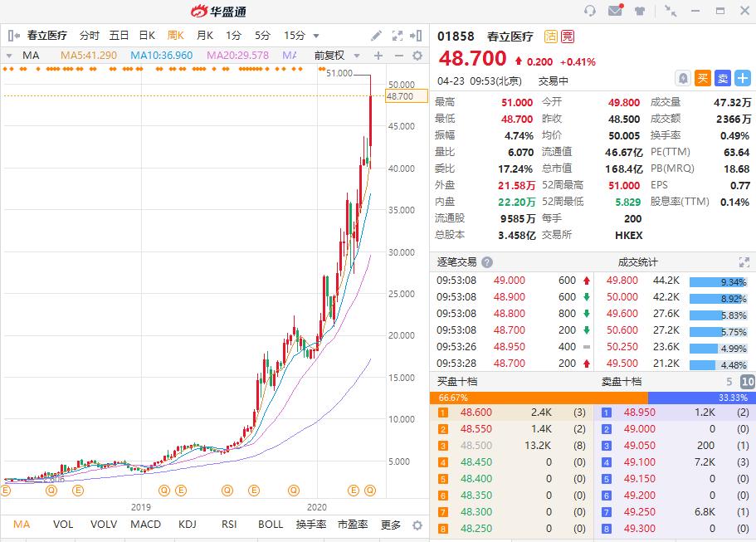Screen dimensions: 756x542
Task: Zoom out chart with minus icon
Action: tap(398, 56)
